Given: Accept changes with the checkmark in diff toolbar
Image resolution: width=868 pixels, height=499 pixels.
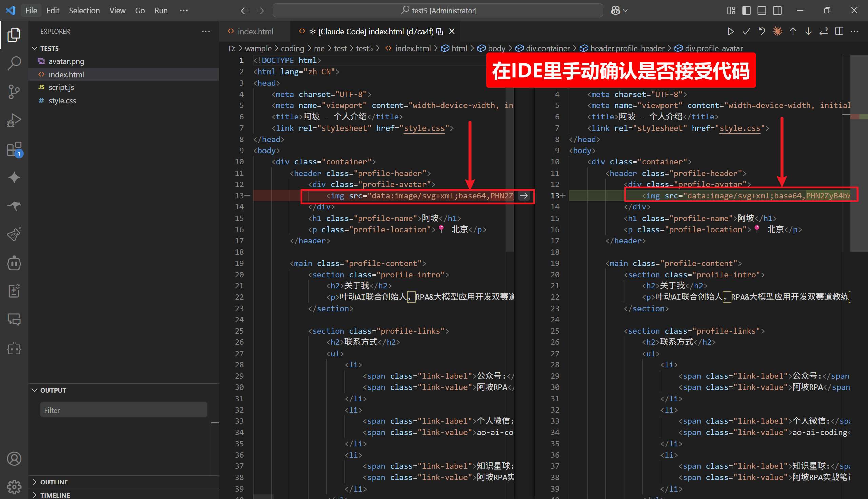Looking at the screenshot, I should pyautogui.click(x=746, y=31).
